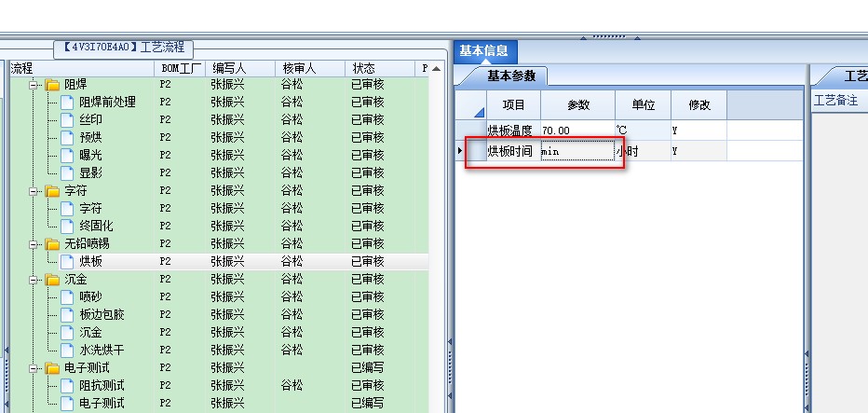Sort by the 流程 column header
Image resolution: width=868 pixels, height=413 pixels.
(x=82, y=68)
